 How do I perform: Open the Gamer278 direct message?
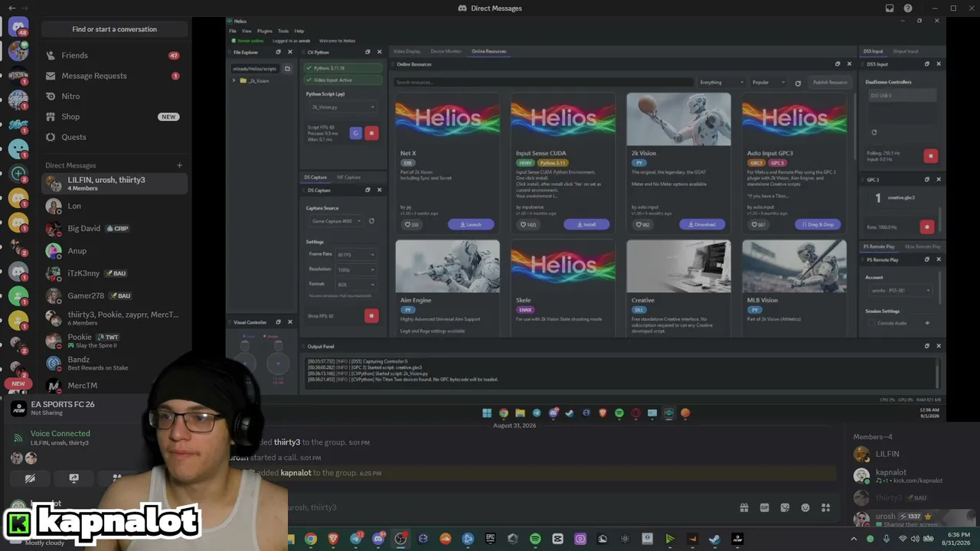[x=114, y=295]
